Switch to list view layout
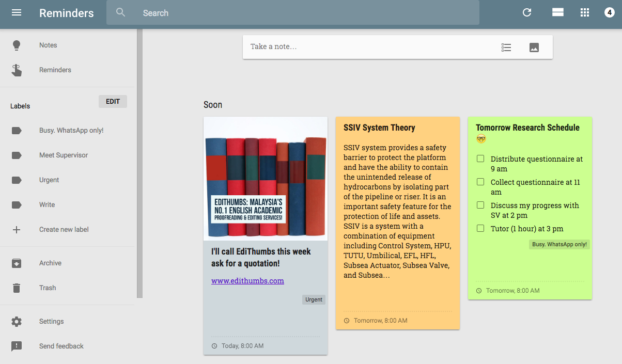 [557, 13]
